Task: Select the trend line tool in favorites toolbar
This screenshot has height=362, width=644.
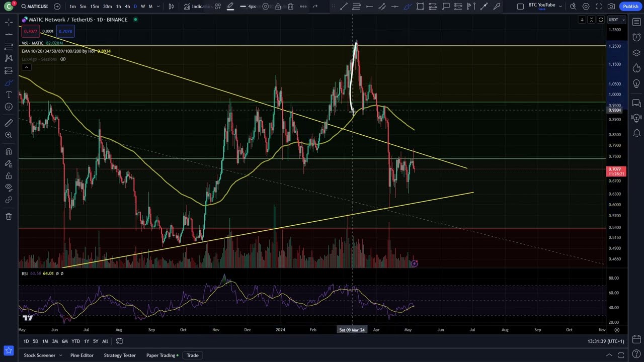Action: (x=344, y=7)
